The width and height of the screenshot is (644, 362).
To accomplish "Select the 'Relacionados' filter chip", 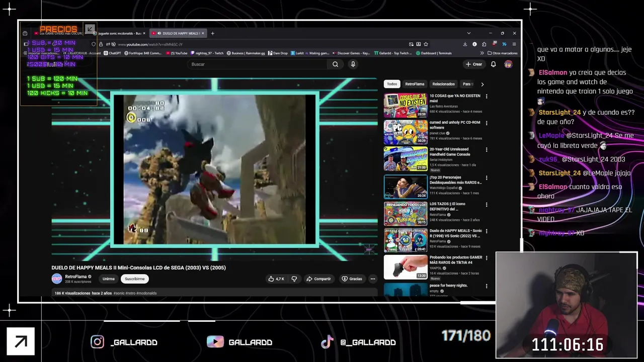I will point(443,84).
